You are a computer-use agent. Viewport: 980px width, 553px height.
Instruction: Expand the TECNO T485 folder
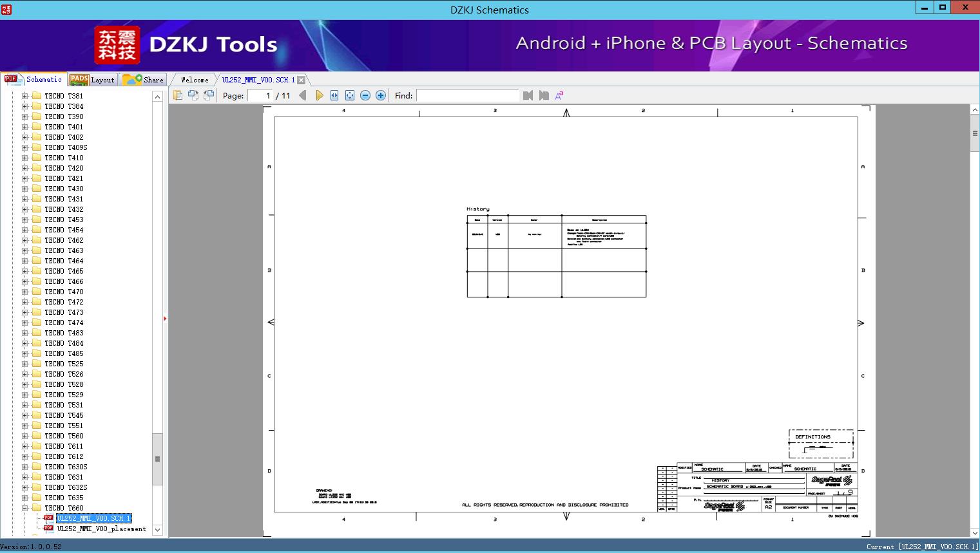pyautogui.click(x=24, y=353)
